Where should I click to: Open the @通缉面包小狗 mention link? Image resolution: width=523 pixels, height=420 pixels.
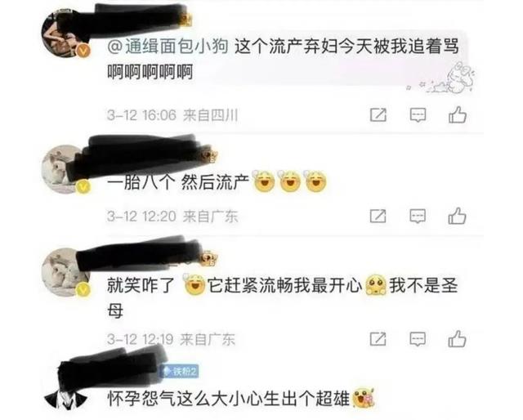[168, 47]
